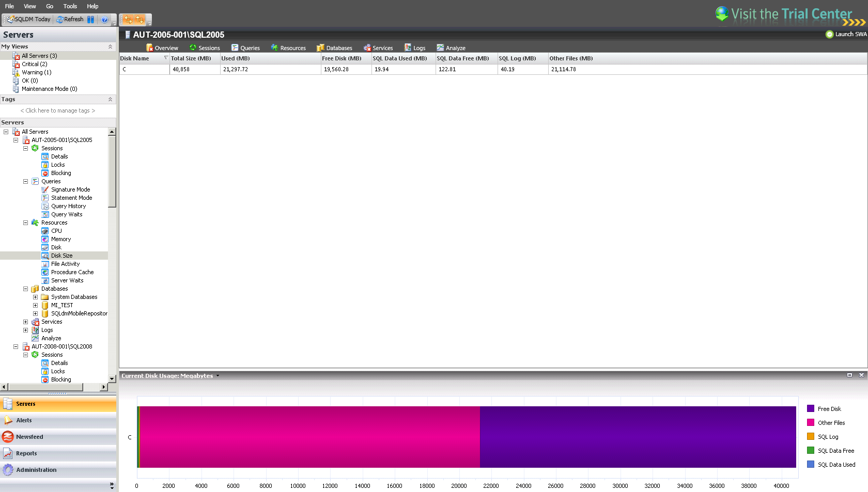Open the Analyze node in the tree
This screenshot has height=492, width=868.
pos(51,338)
